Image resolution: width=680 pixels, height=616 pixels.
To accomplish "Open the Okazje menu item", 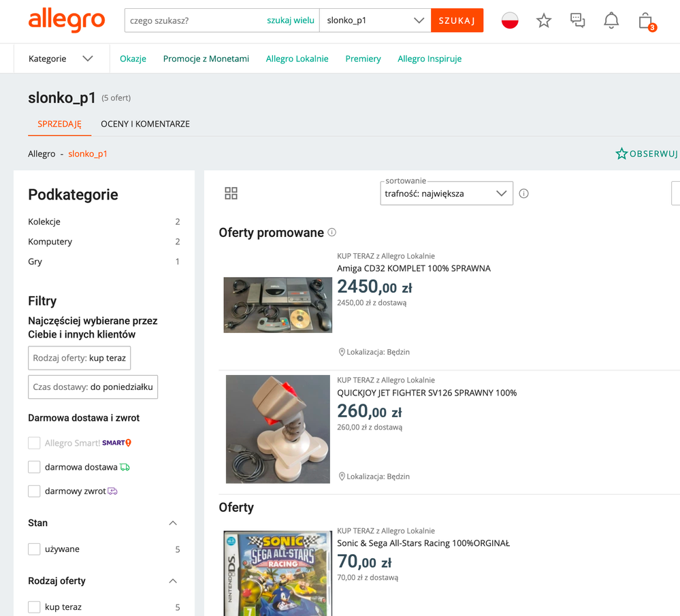I will 133,59.
